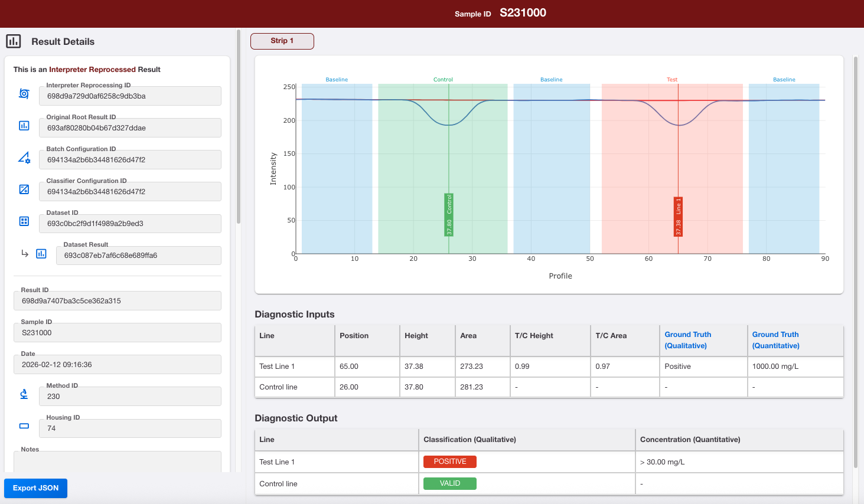Click the Housing ID rectangle icon
The height and width of the screenshot is (504, 864).
[24, 426]
